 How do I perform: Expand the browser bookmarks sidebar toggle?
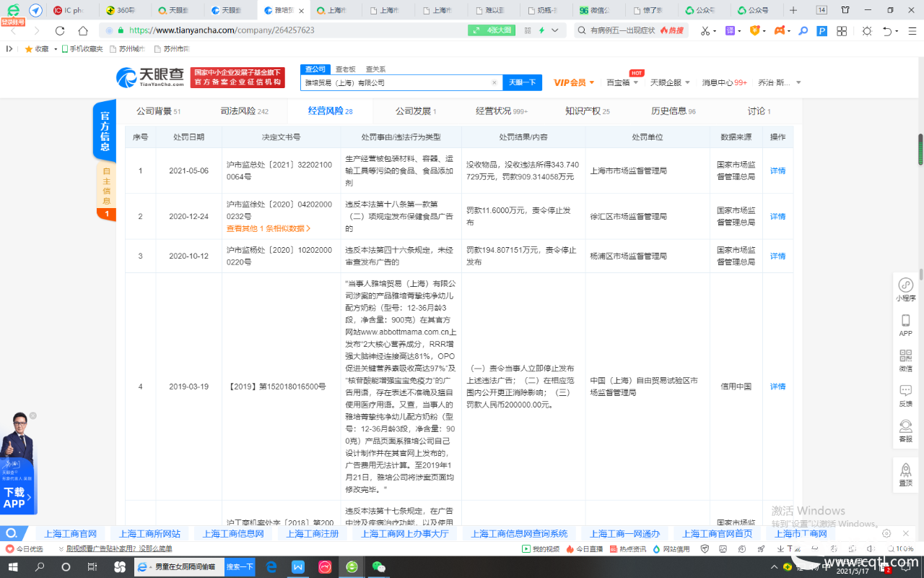pyautogui.click(x=9, y=49)
